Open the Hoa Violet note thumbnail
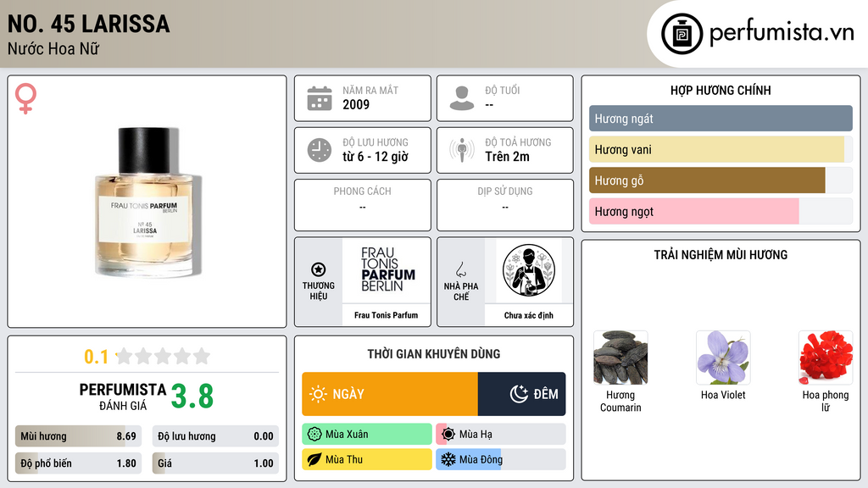Image resolution: width=868 pixels, height=488 pixels. click(x=723, y=358)
